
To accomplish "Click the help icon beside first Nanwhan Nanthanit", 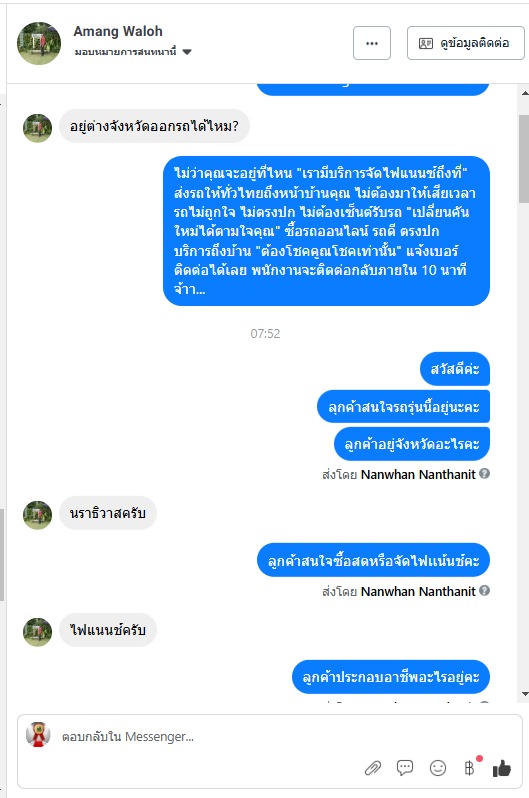I will coord(485,474).
